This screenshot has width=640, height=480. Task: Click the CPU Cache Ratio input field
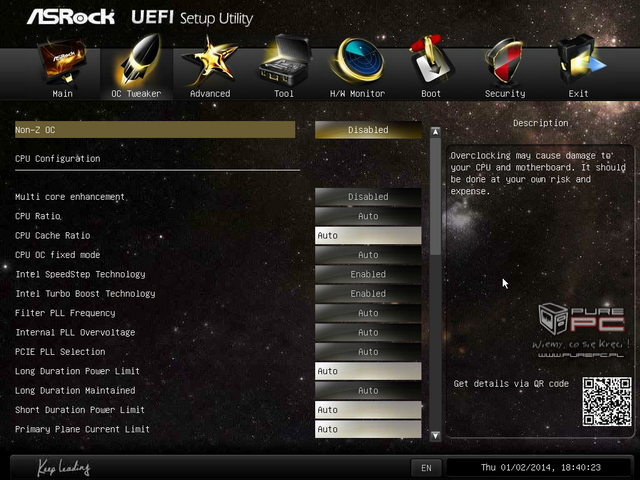368,236
